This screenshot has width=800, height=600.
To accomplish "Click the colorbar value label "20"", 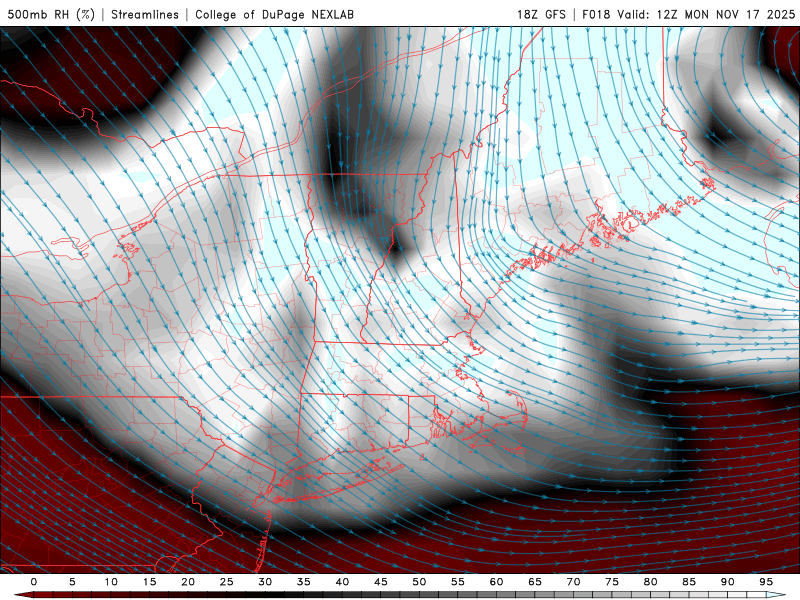I will [x=188, y=582].
